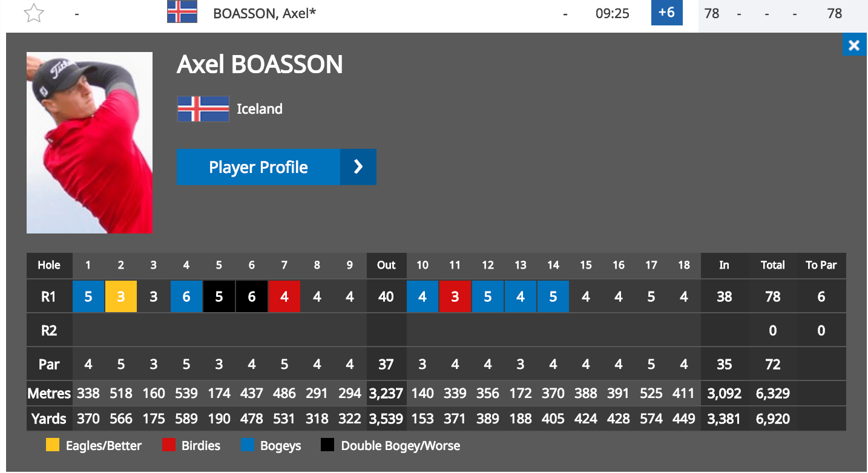Click the Birdies red legend swatch
The height and width of the screenshot is (473, 868).
pos(169,446)
